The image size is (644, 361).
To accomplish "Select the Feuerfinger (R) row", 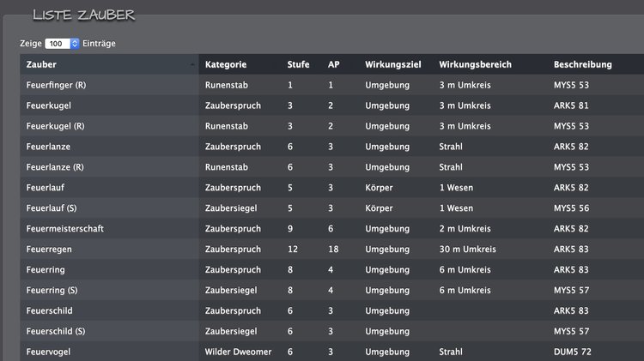I will pyautogui.click(x=56, y=85).
